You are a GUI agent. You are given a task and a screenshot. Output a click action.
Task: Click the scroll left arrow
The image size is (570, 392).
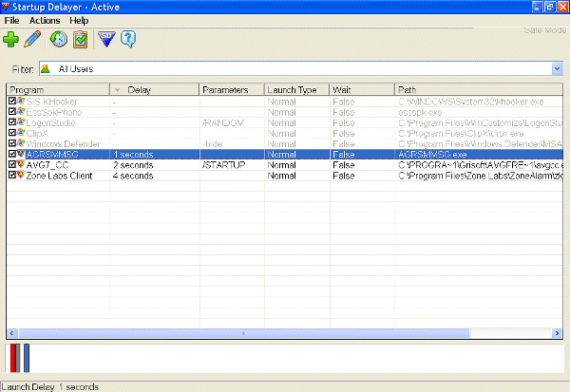[x=11, y=333]
